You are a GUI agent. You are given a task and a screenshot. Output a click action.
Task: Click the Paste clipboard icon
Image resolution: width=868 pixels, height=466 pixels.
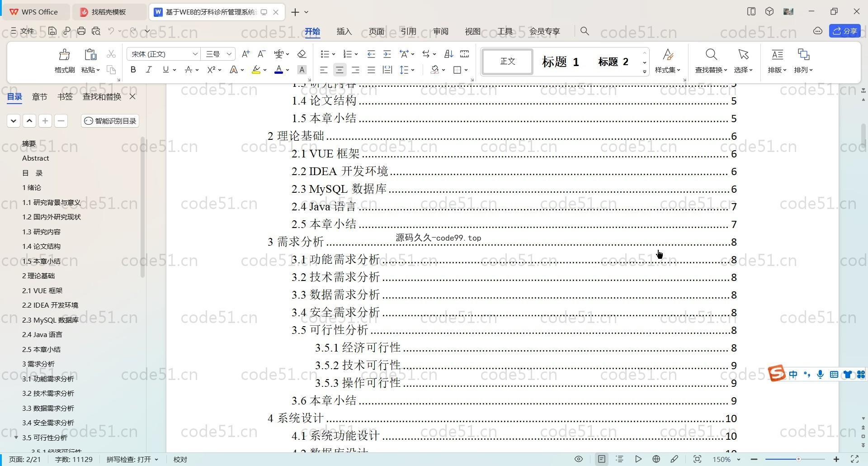pos(90,55)
